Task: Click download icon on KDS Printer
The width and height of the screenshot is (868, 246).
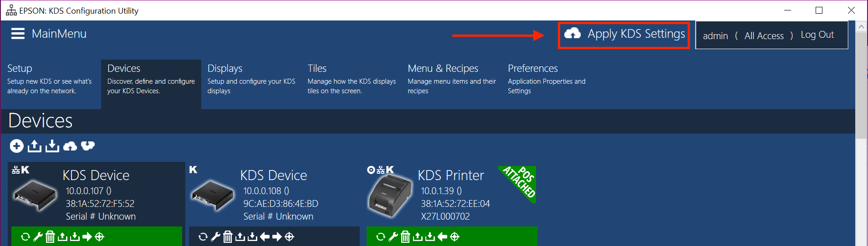Action: (x=430, y=237)
